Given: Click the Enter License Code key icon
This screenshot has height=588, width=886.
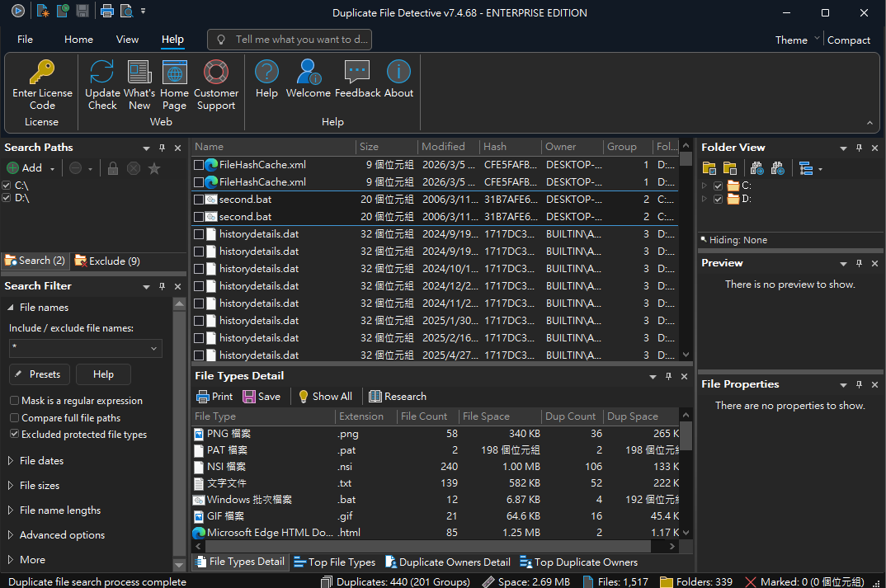Looking at the screenshot, I should 42,73.
